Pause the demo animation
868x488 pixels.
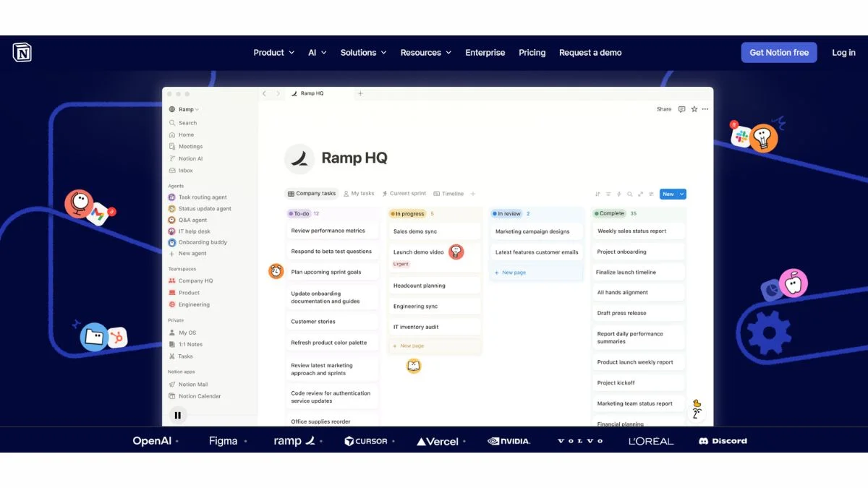[177, 415]
